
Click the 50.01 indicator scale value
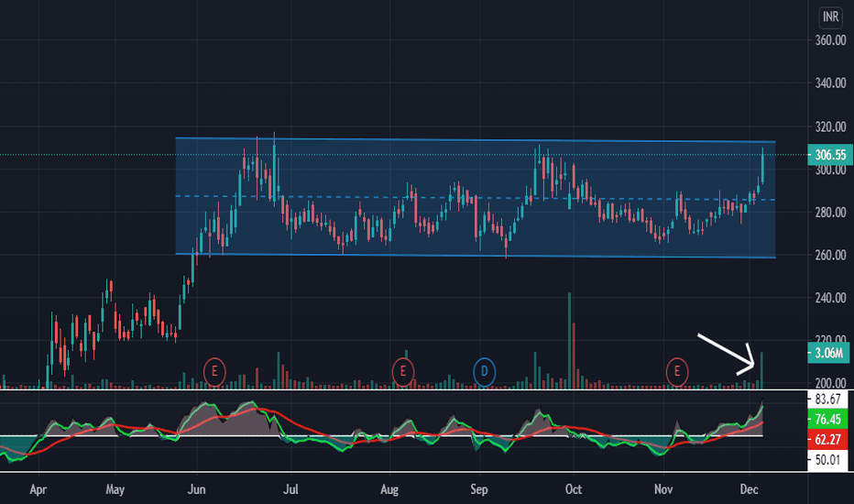pyautogui.click(x=827, y=460)
